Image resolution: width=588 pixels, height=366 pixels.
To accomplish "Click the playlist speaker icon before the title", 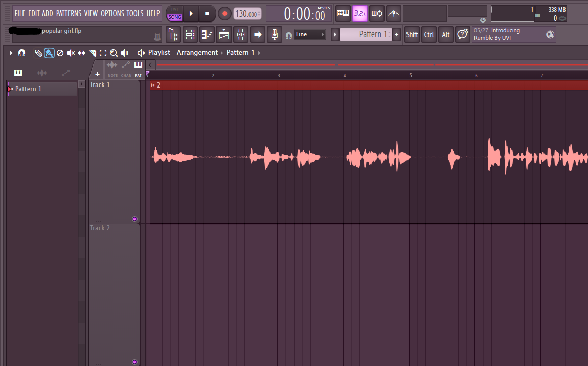I will pyautogui.click(x=141, y=53).
